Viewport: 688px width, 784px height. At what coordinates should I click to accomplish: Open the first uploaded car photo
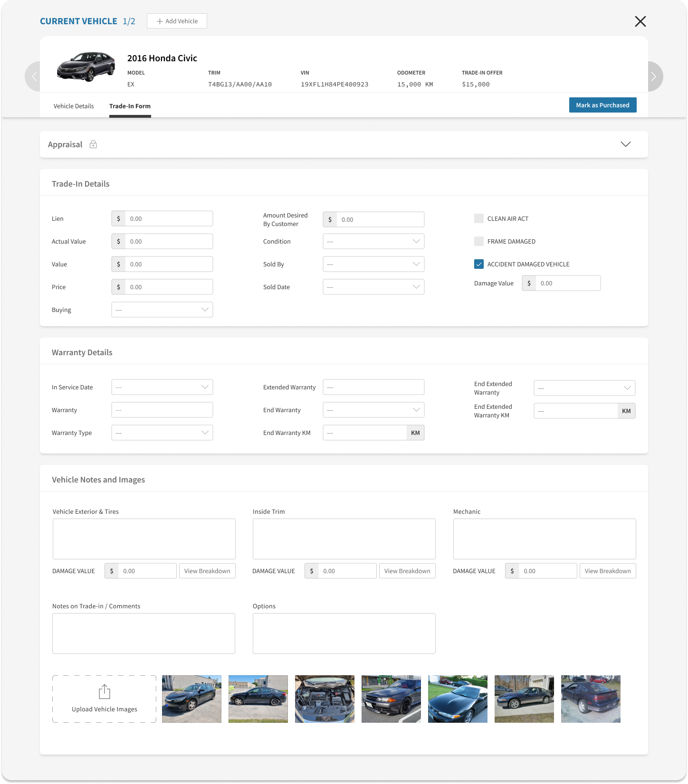[191, 699]
